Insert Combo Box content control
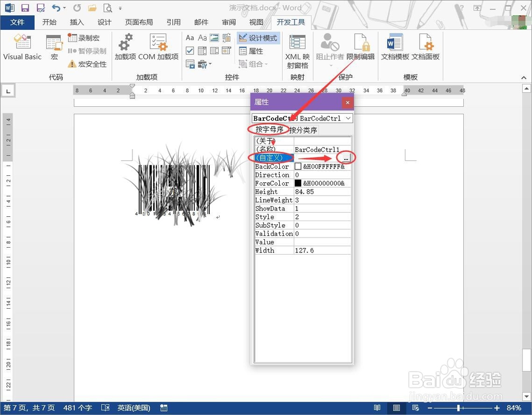The width and height of the screenshot is (532, 415). click(x=202, y=51)
